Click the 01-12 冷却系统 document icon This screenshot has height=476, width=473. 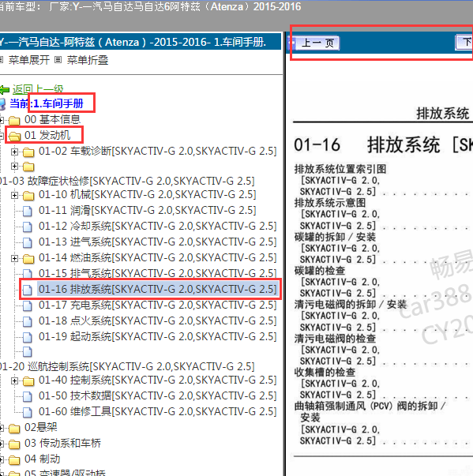(28, 227)
